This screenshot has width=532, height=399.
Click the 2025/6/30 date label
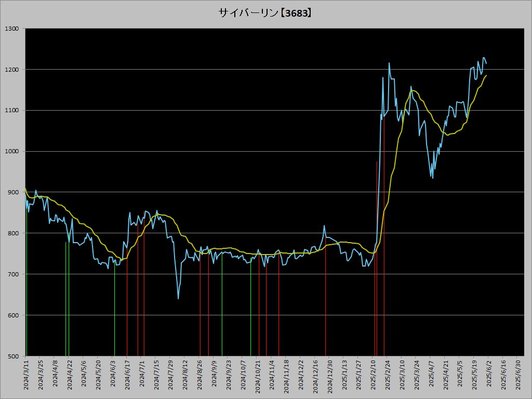pyautogui.click(x=518, y=374)
